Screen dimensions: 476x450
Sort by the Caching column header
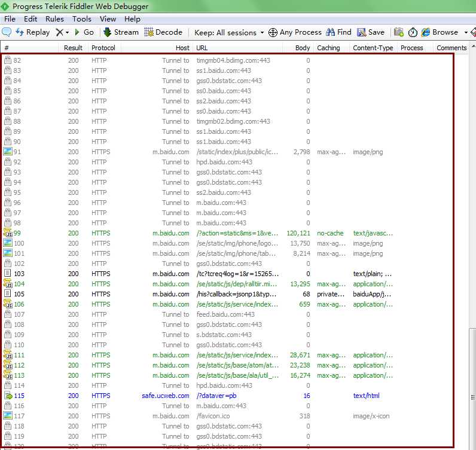pos(331,48)
